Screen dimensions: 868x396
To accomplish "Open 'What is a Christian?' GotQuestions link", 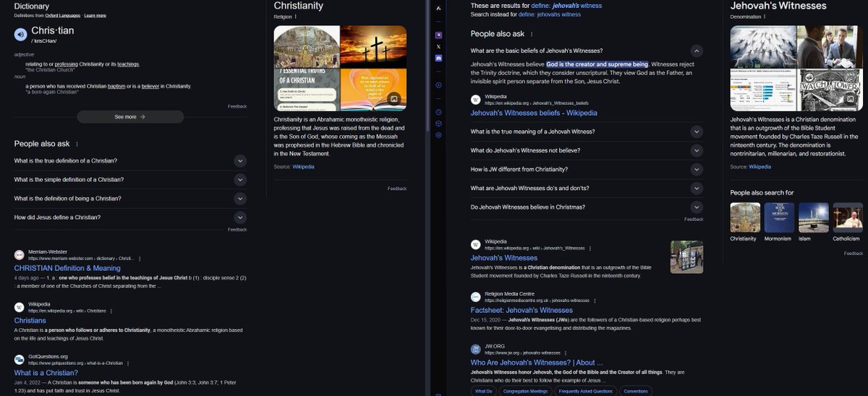I will [x=46, y=373].
